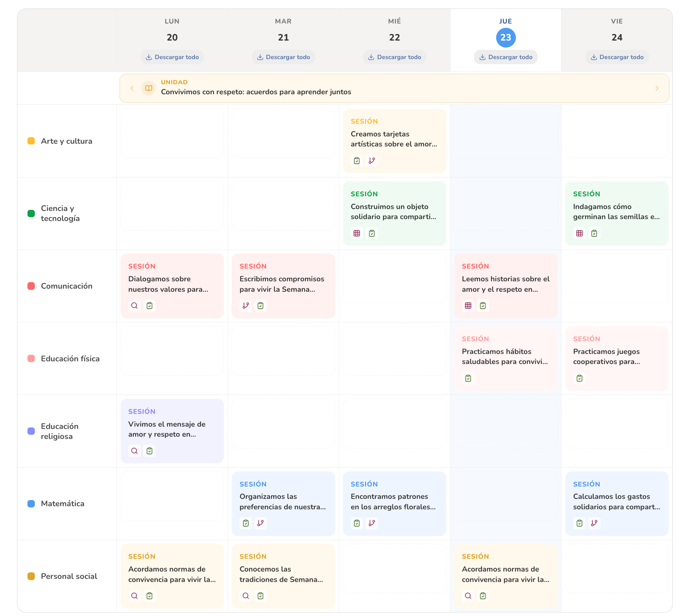Screen dimensions: 686x616
Task: Download all sessions for Wednesday 22
Action: pos(394,57)
